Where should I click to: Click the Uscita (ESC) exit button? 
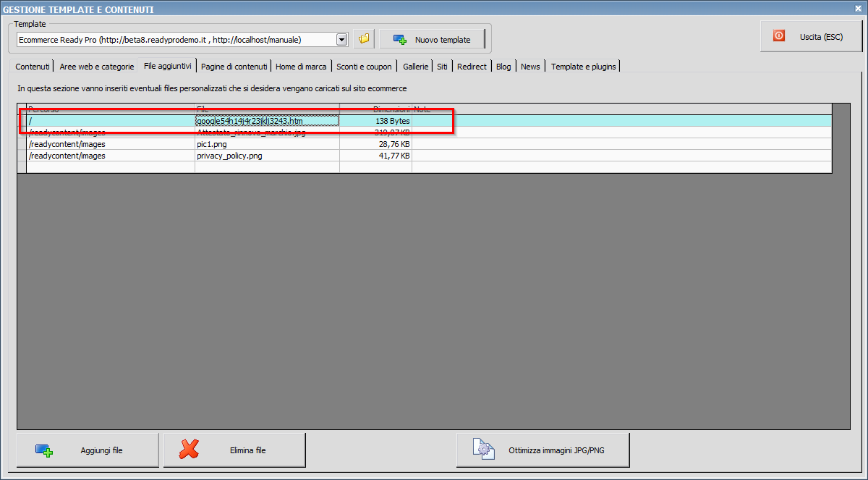pyautogui.click(x=811, y=36)
